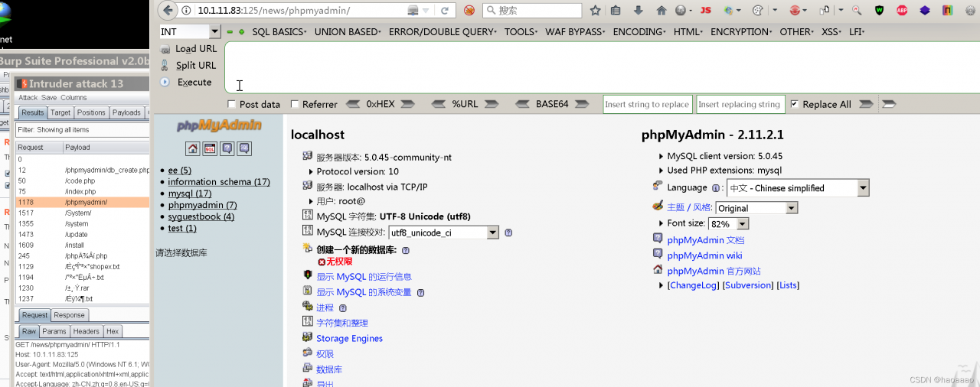Click the arrow after Replace All
This screenshot has height=387, width=980.
point(866,104)
